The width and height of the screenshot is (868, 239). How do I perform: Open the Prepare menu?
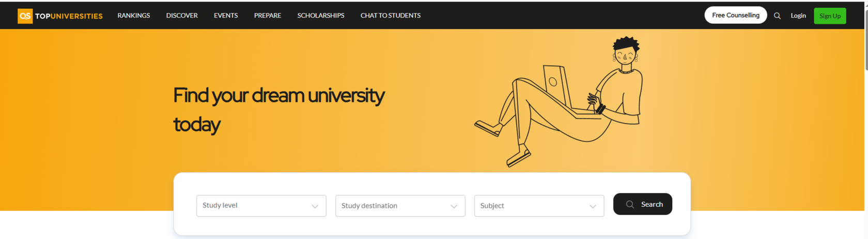coord(268,16)
